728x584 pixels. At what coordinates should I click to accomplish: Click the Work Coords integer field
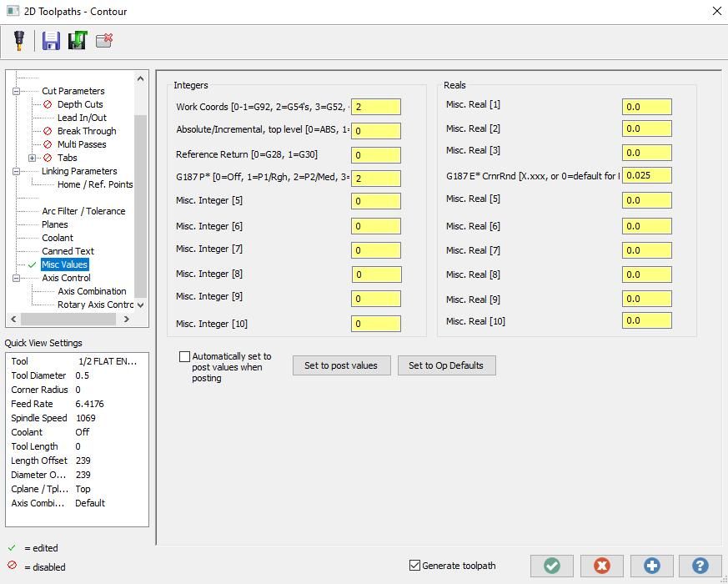click(x=376, y=107)
